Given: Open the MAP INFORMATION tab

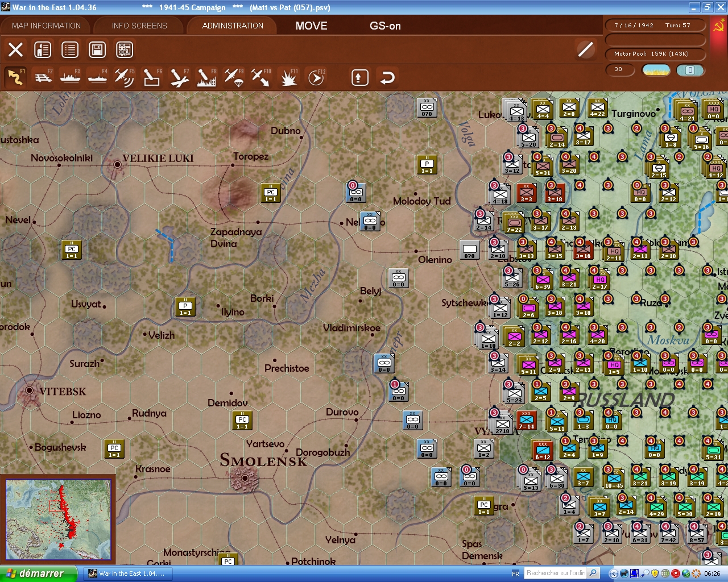Looking at the screenshot, I should click(x=46, y=26).
